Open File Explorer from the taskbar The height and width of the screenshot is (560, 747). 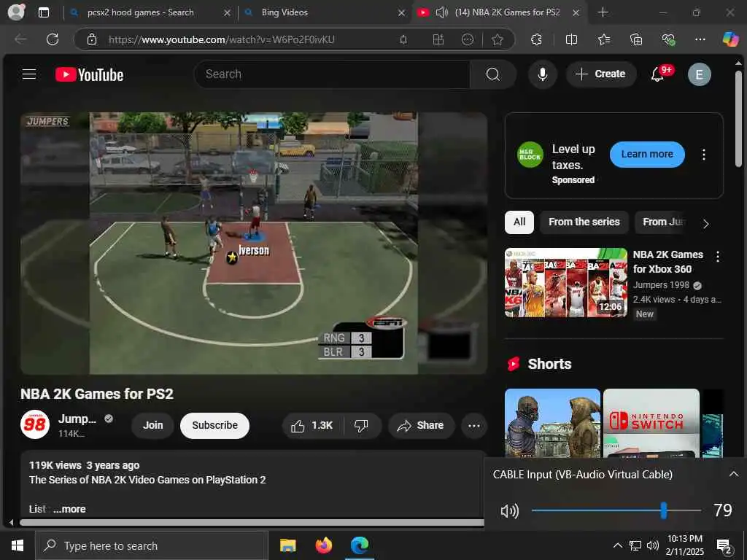pos(287,545)
